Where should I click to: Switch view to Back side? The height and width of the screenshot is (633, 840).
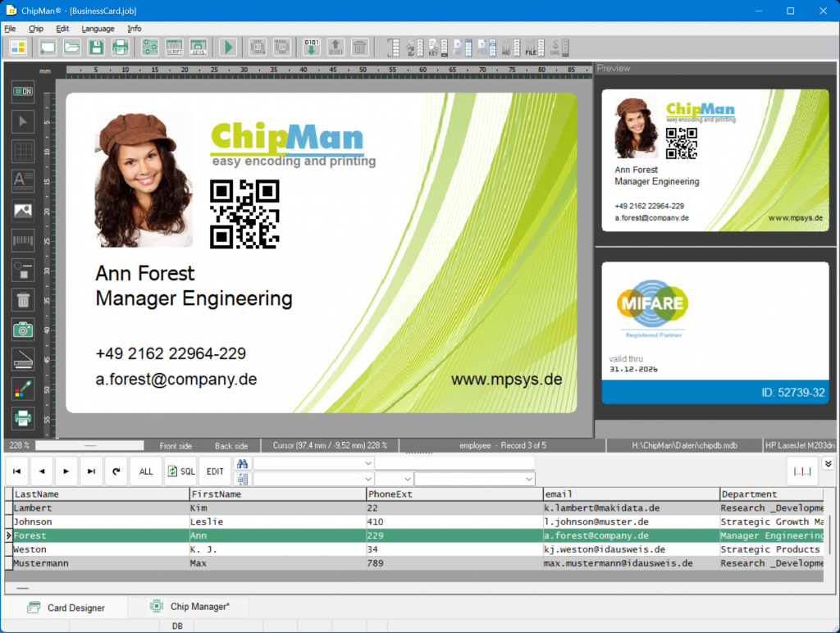coord(231,446)
